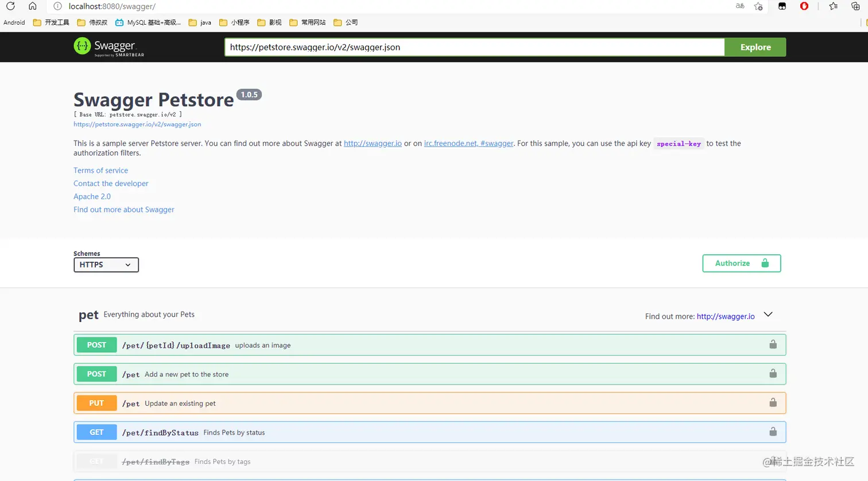Collapse the pet section with chevron arrow
Image resolution: width=868 pixels, height=481 pixels.
[768, 315]
